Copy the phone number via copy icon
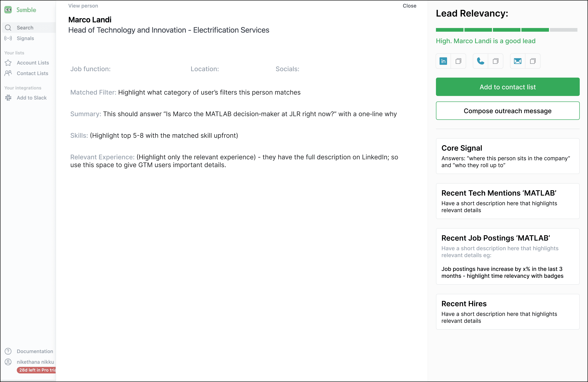Viewport: 588px width, 382px height. (x=495, y=61)
